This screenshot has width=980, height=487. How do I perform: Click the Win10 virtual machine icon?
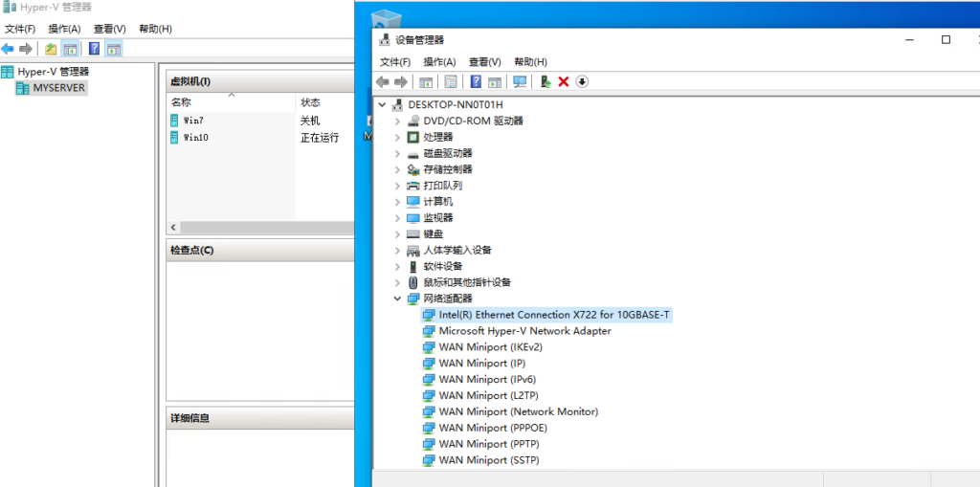click(x=174, y=138)
